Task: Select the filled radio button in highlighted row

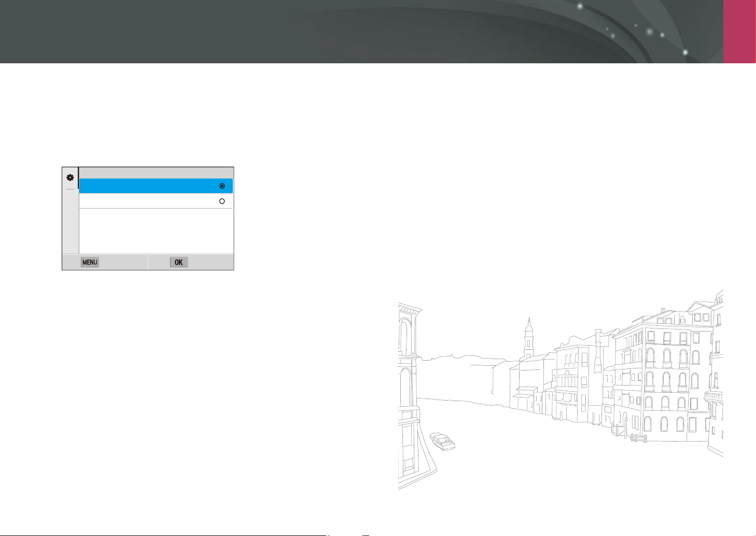Action: click(222, 186)
